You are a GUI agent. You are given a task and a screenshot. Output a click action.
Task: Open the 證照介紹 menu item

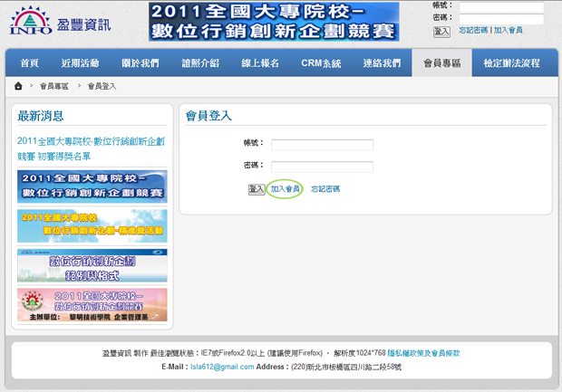(200, 63)
